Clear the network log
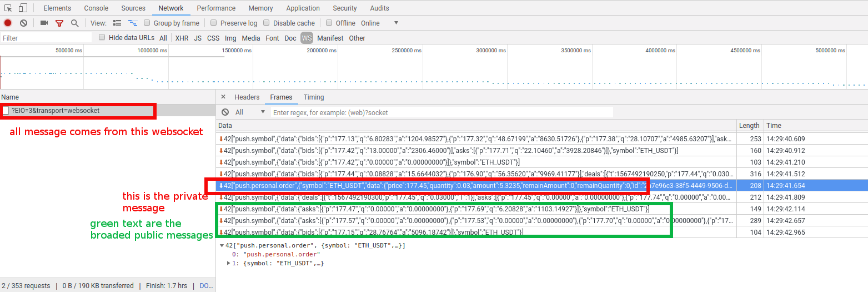The image size is (868, 292). pyautogui.click(x=23, y=23)
